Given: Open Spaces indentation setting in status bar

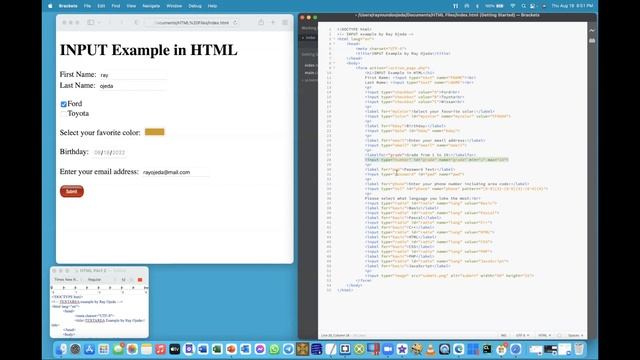Looking at the screenshot, I should 576,336.
